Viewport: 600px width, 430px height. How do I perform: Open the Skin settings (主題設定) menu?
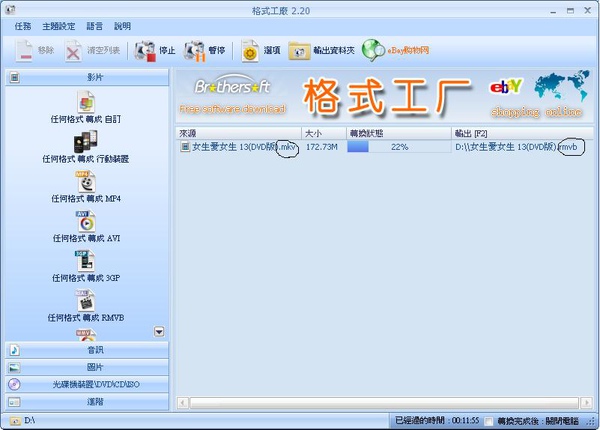pos(59,26)
